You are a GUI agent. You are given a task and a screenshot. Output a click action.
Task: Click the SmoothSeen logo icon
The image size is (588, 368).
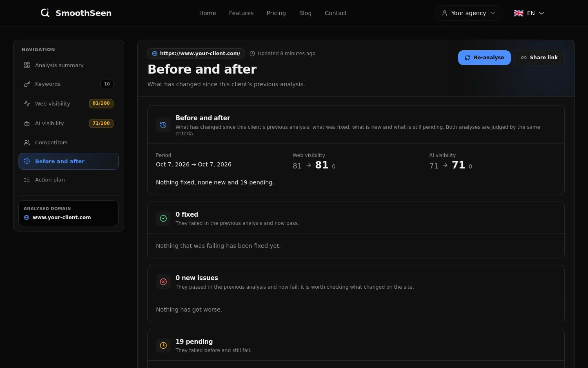[x=45, y=13]
